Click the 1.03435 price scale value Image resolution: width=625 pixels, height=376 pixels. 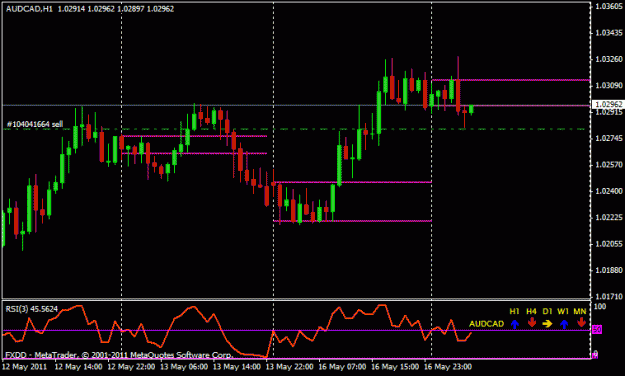point(609,33)
